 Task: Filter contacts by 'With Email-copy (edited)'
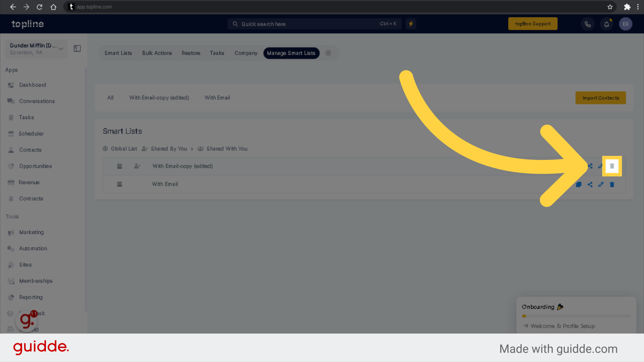click(x=159, y=98)
